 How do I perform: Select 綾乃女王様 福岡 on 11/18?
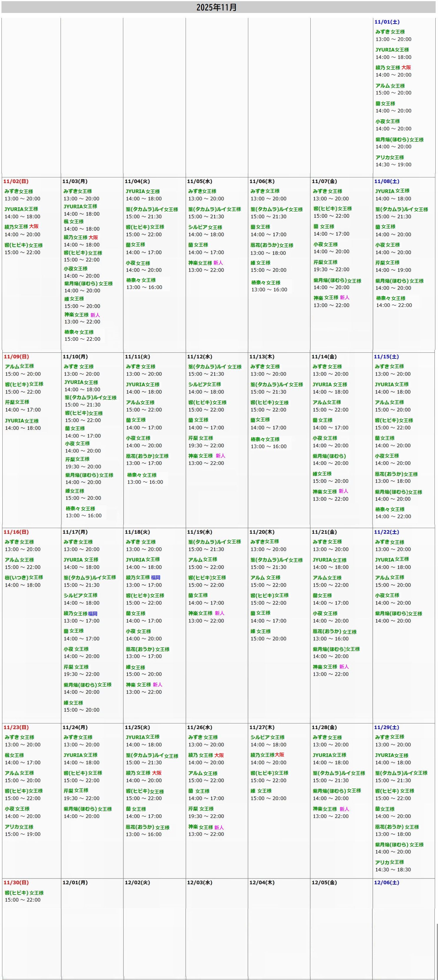pos(143,578)
